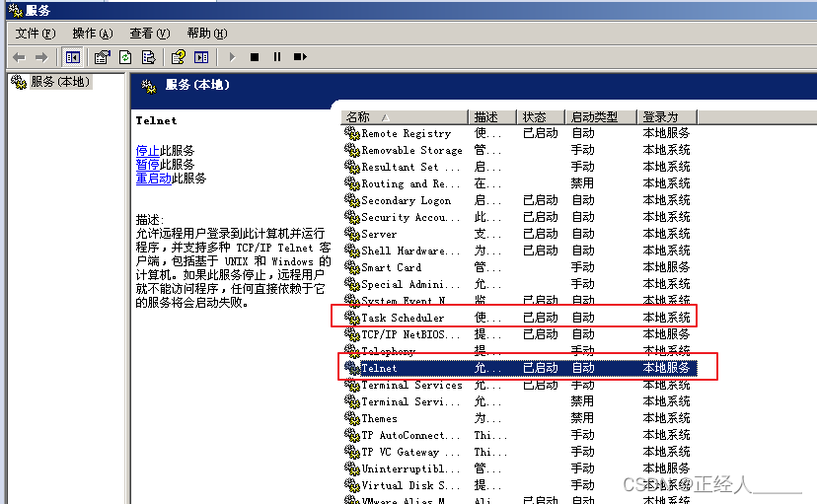Open the 帮助(H) menu
This screenshot has height=504, width=817.
(x=207, y=34)
